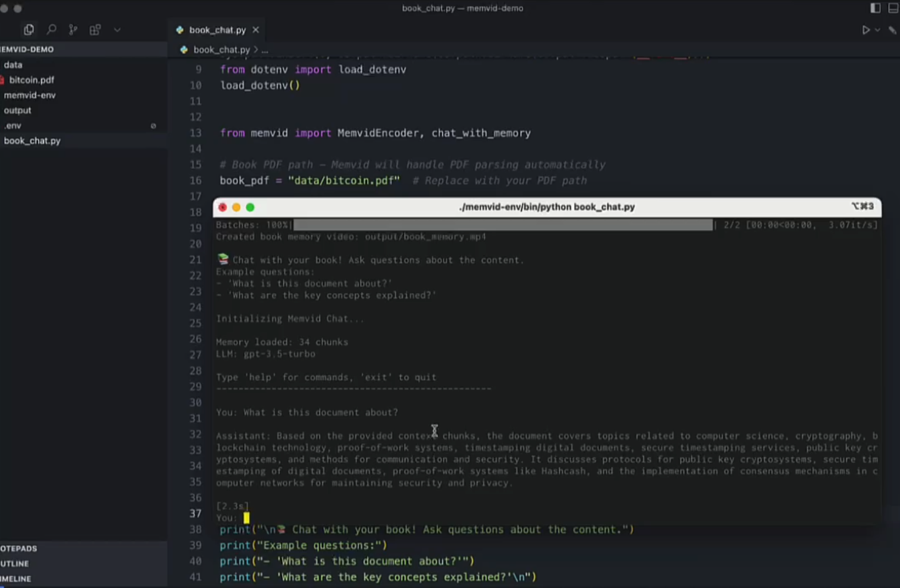
Task: Open the memvid-env folder
Action: (30, 95)
